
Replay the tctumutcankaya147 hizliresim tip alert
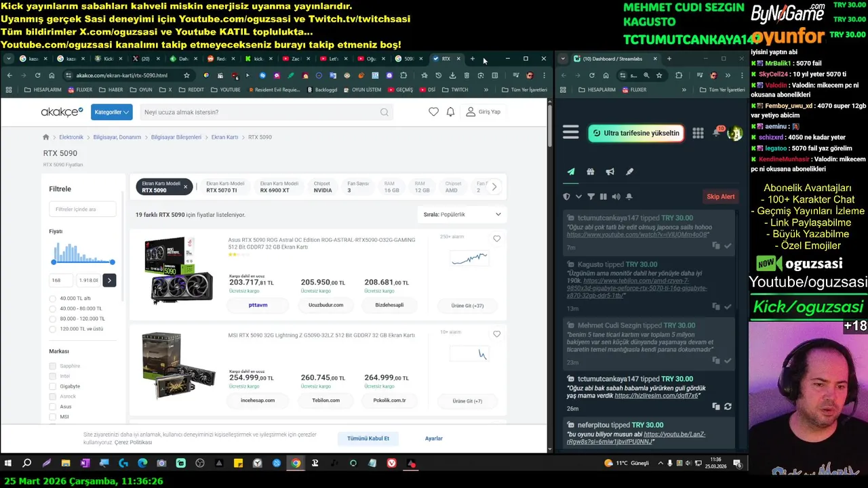(728, 407)
